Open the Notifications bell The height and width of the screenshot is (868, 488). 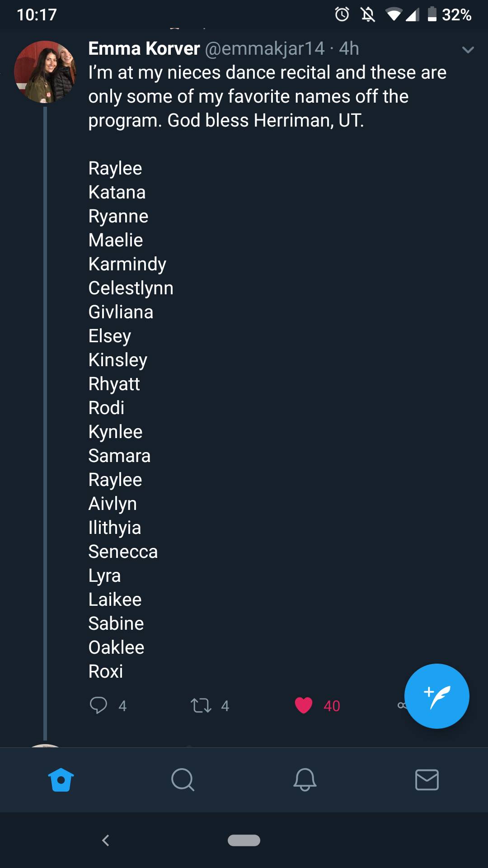pyautogui.click(x=305, y=780)
